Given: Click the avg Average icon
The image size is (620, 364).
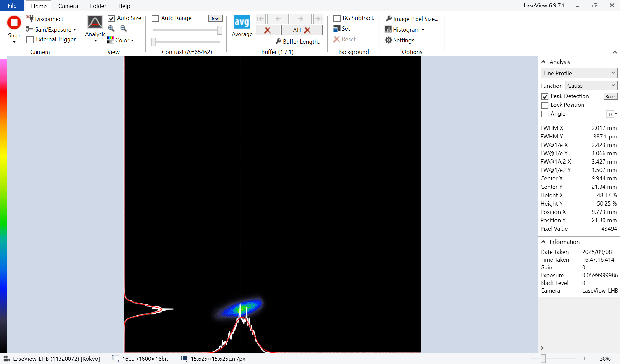Looking at the screenshot, I should (242, 22).
